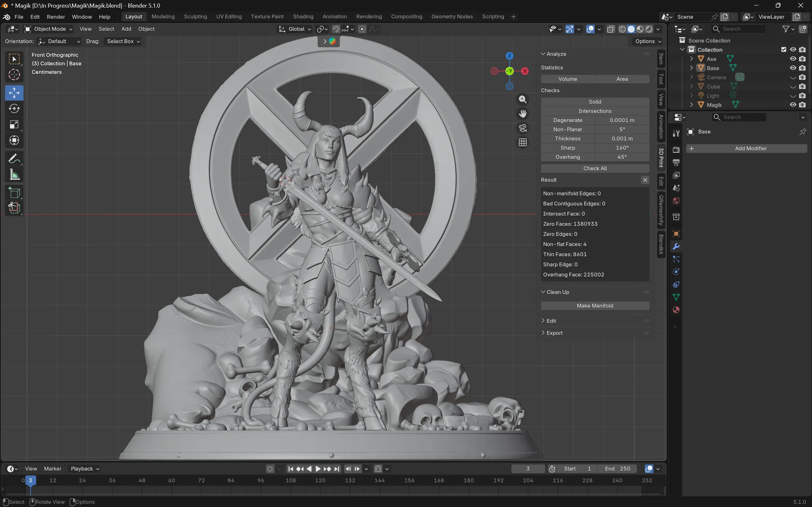The height and width of the screenshot is (507, 812).
Task: Open the viewport Options dropdown
Action: coord(648,41)
